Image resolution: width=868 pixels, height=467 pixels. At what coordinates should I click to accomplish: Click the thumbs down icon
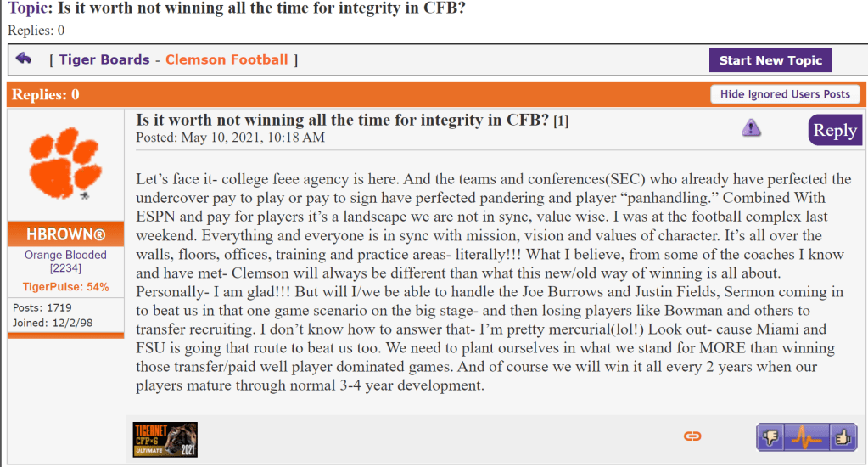(x=771, y=436)
